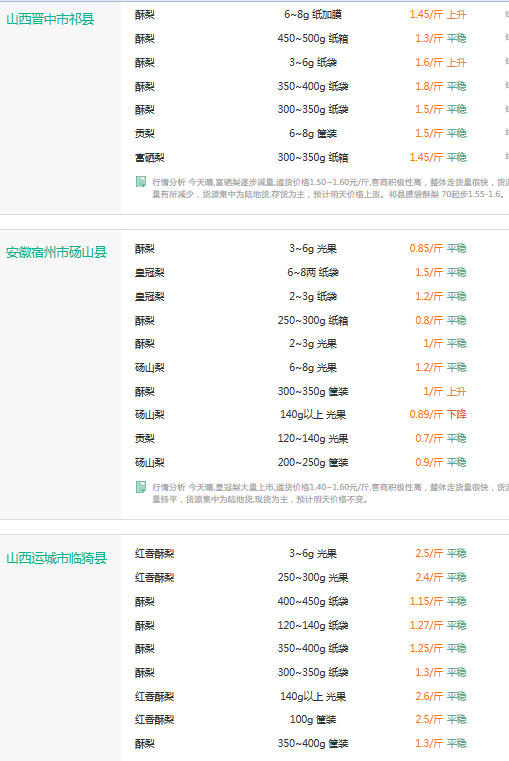Click the market analysis icon under 砀山县
509x761 pixels.
tap(141, 487)
